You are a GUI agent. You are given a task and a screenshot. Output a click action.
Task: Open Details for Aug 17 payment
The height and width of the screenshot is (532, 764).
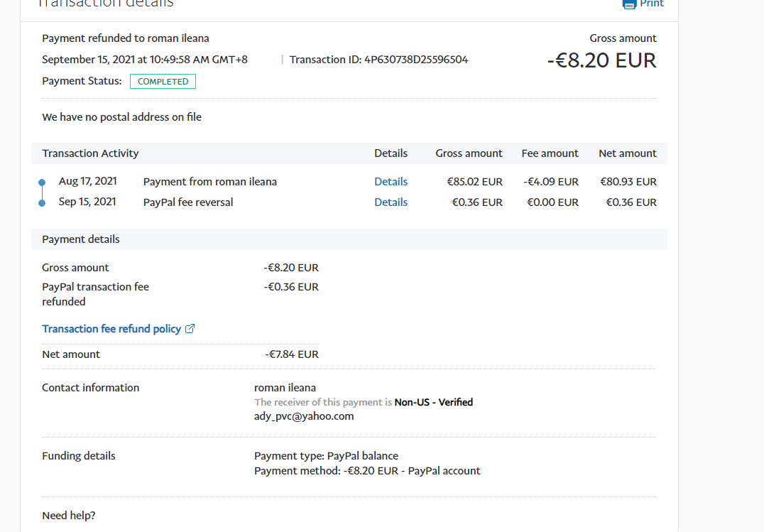391,182
